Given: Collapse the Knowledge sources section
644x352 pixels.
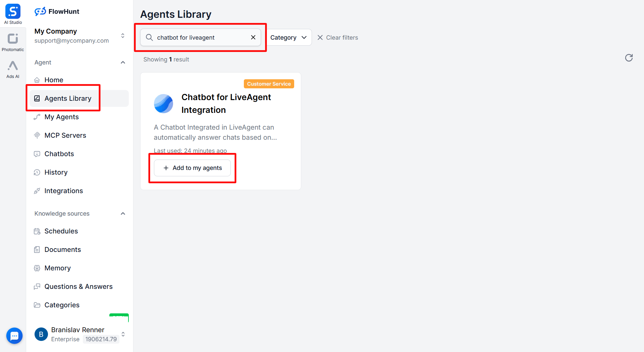Looking at the screenshot, I should 123,214.
